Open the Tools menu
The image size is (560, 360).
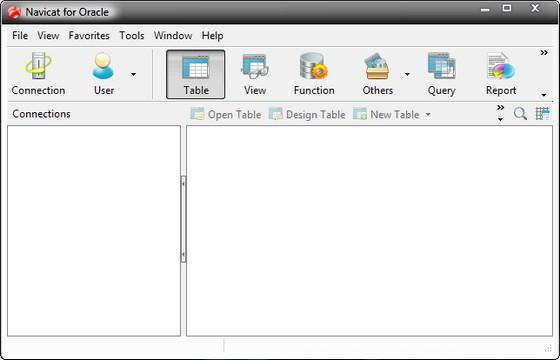[x=132, y=36]
